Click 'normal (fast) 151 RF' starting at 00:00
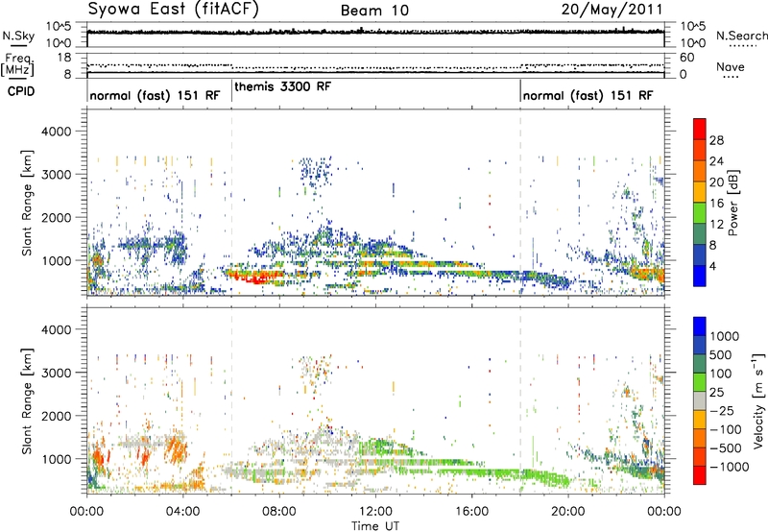Viewport: 768px width, 532px height. point(155,95)
